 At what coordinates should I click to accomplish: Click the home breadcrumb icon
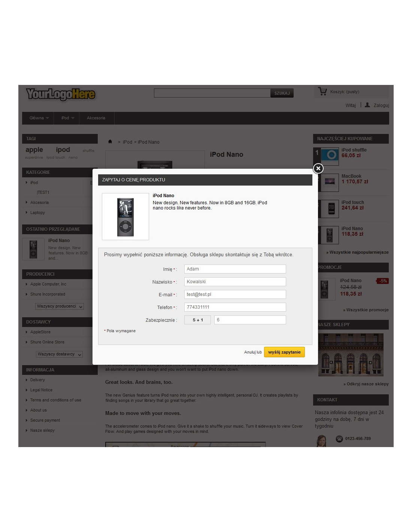tap(110, 141)
